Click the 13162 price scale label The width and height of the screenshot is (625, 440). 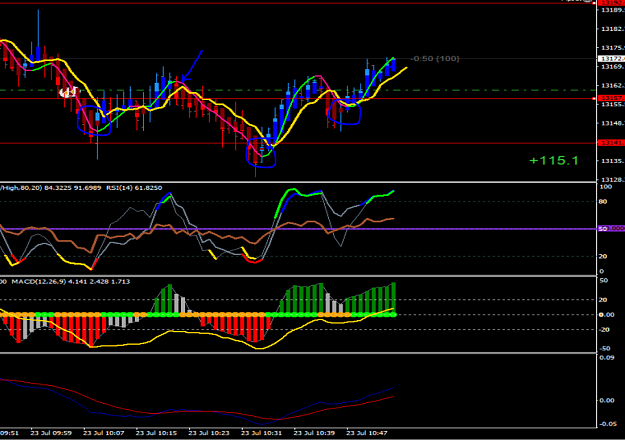pos(613,85)
